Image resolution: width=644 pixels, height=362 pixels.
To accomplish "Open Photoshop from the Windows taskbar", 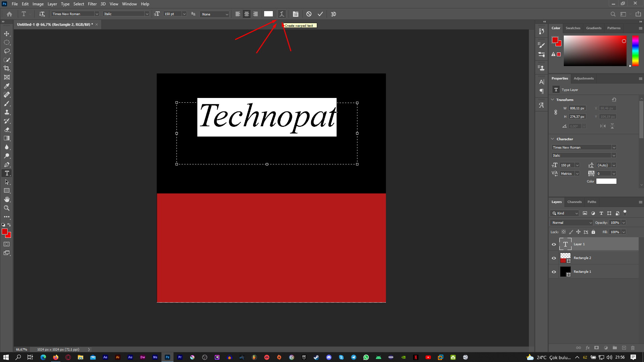I will [x=167, y=357].
